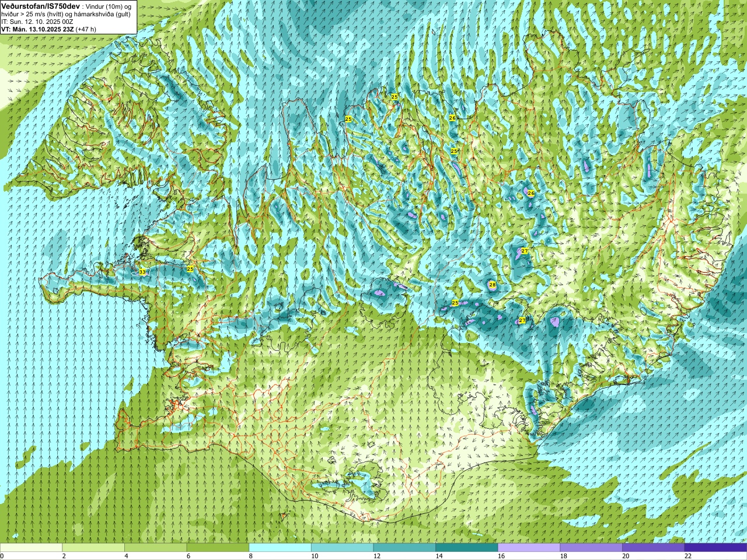Click the 10–12 m/s turquoise legend swatch
747x560 pixels.
tap(342, 548)
